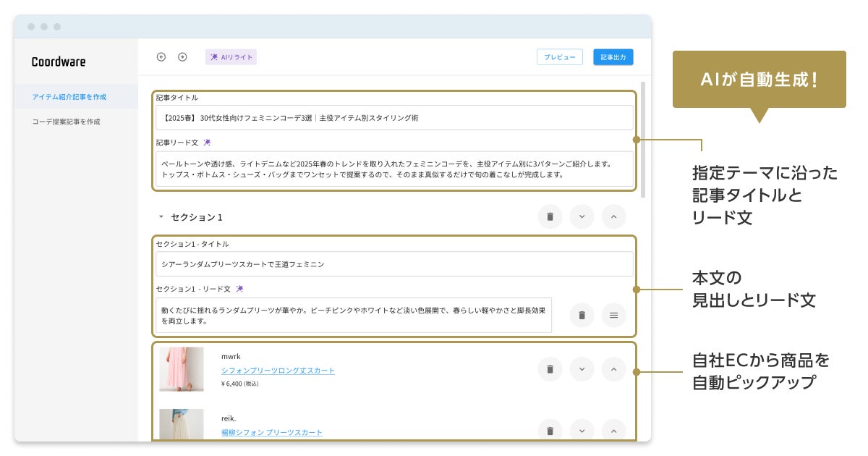Click the magic wand next to セクション1 - リード文
Screen dimensions: 868x456
point(239,289)
